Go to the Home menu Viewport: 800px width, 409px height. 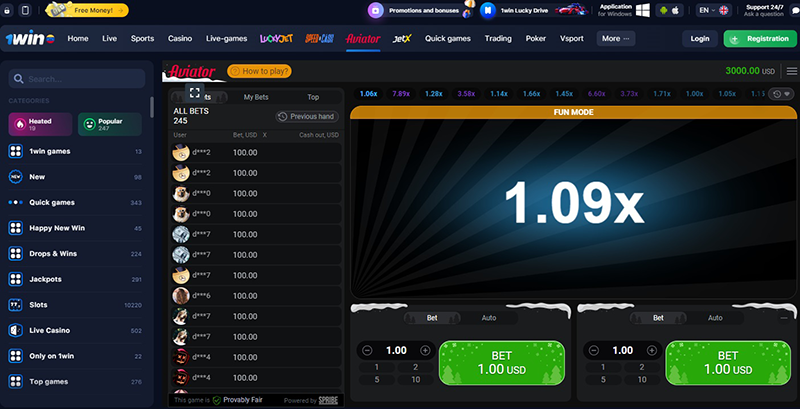coord(78,38)
